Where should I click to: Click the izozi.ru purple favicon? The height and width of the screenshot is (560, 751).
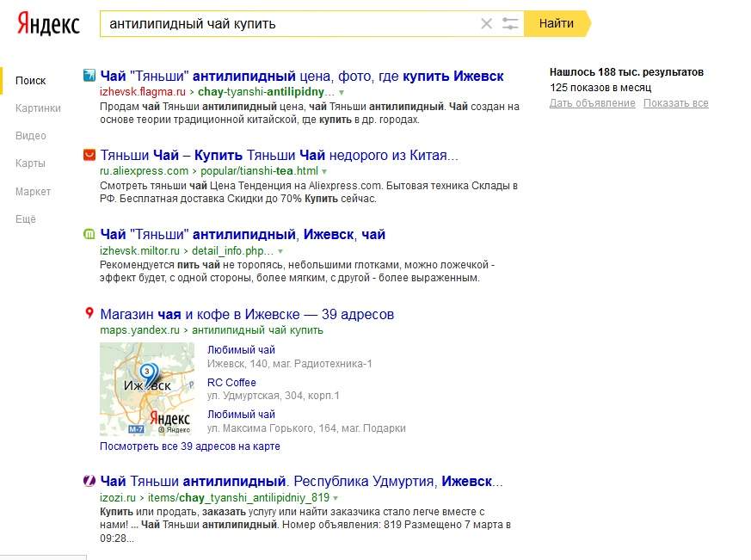[89, 480]
